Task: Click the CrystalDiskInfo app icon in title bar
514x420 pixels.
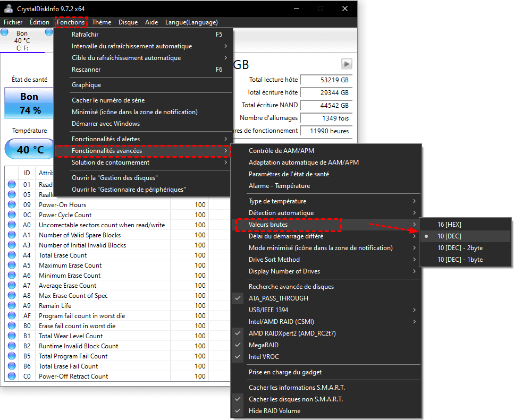Action: [x=9, y=8]
